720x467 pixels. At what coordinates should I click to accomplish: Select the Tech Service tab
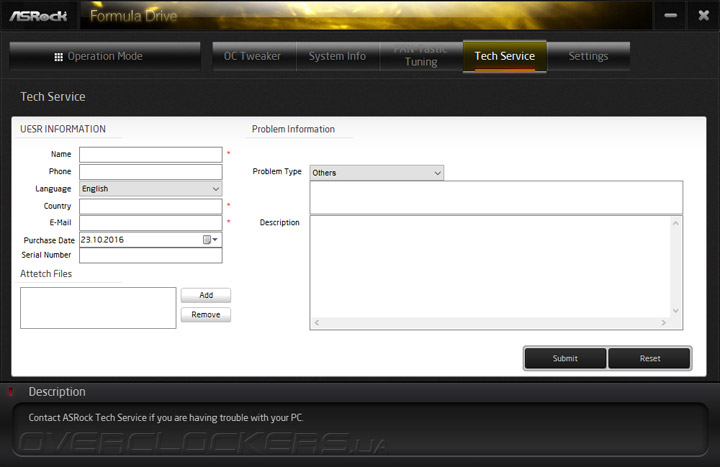coord(505,56)
